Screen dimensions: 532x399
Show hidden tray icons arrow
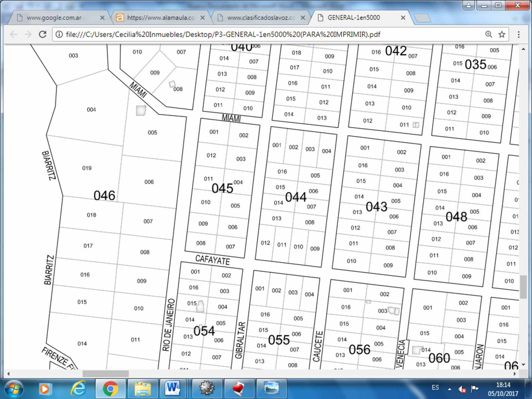coord(450,389)
